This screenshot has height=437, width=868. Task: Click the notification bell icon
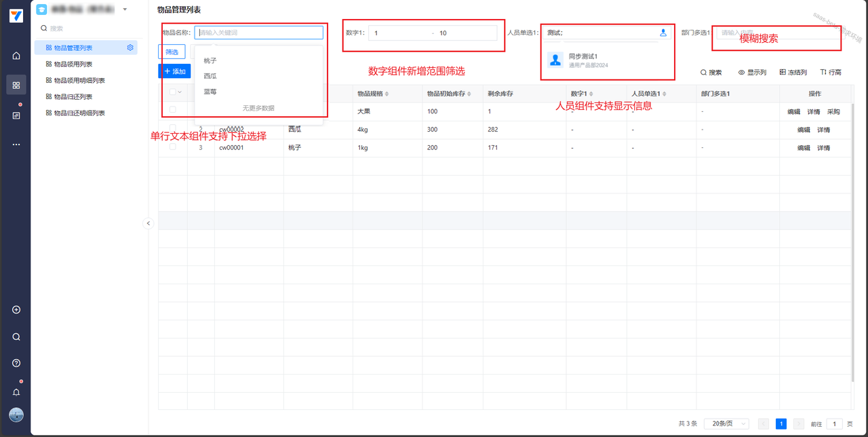pos(16,392)
